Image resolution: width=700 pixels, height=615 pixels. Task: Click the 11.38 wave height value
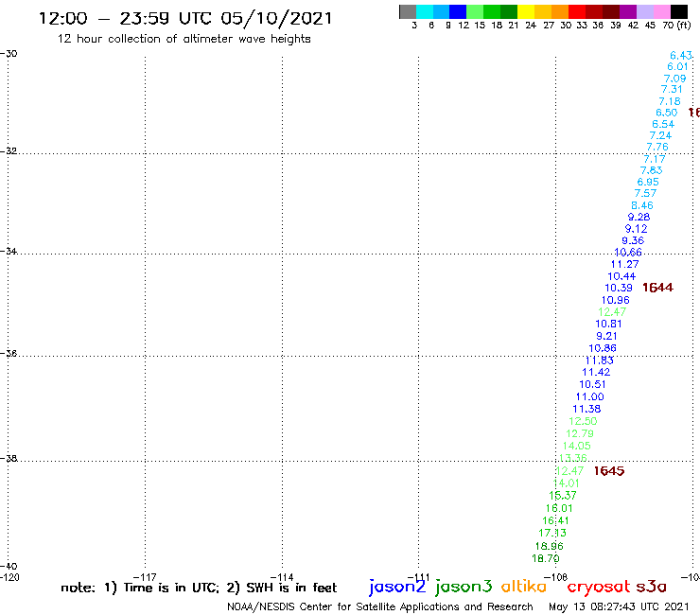586,409
